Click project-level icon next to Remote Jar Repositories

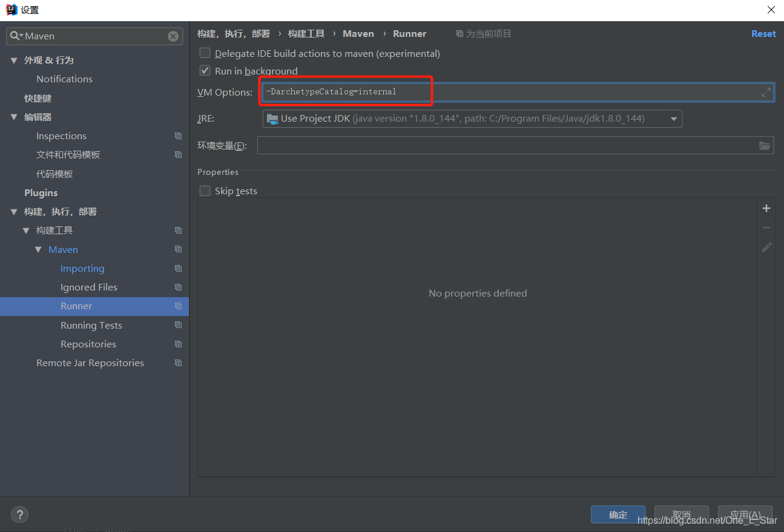click(x=178, y=363)
